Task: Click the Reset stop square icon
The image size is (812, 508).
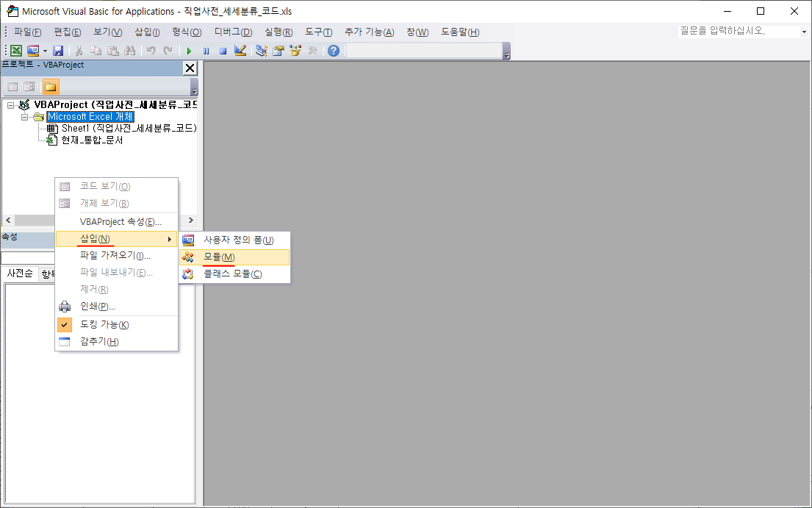Action: coord(223,51)
